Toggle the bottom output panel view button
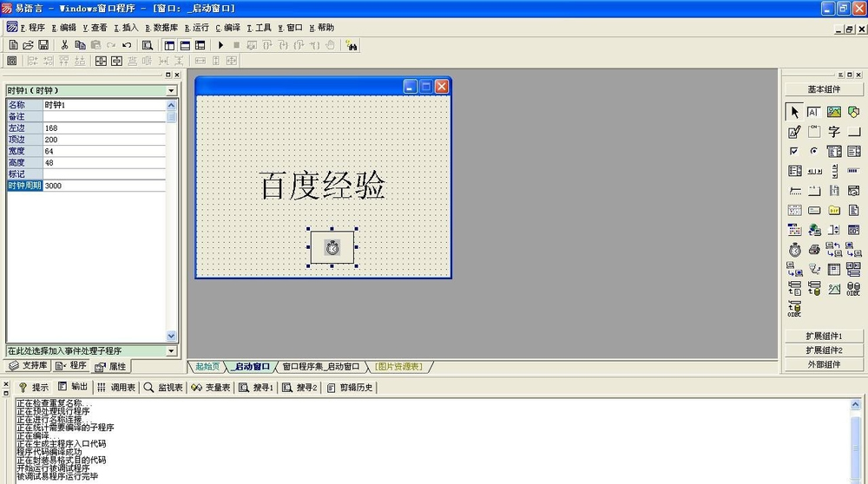Screen dimensions: 868x484 coord(185,45)
